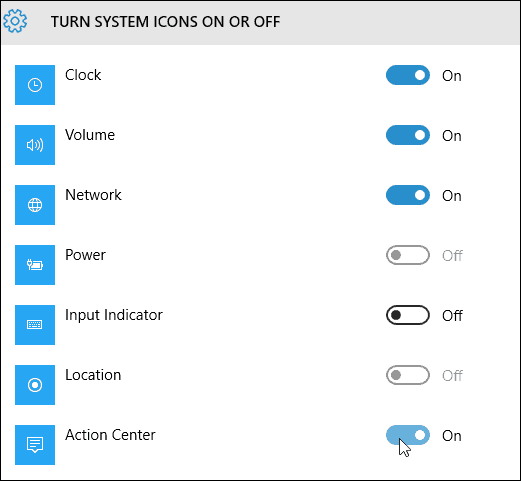Switch off the Network toggle
Image resolution: width=521 pixels, height=481 pixels.
click(408, 195)
